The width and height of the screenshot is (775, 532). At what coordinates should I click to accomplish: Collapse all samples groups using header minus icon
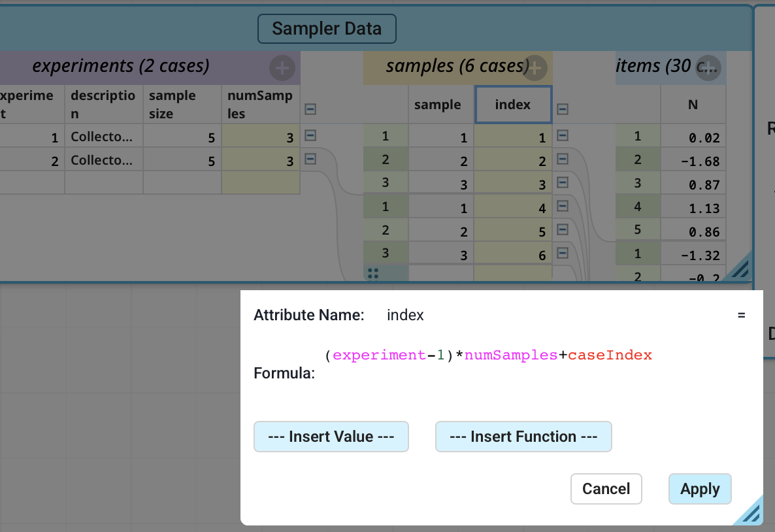[x=562, y=110]
